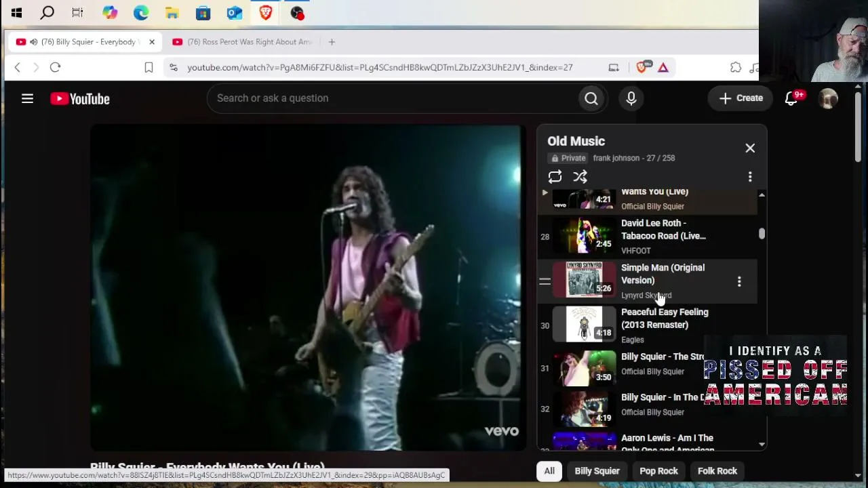Switch to the Ross Perot browser tab
Image resolution: width=868 pixels, height=488 pixels.
pyautogui.click(x=243, y=42)
